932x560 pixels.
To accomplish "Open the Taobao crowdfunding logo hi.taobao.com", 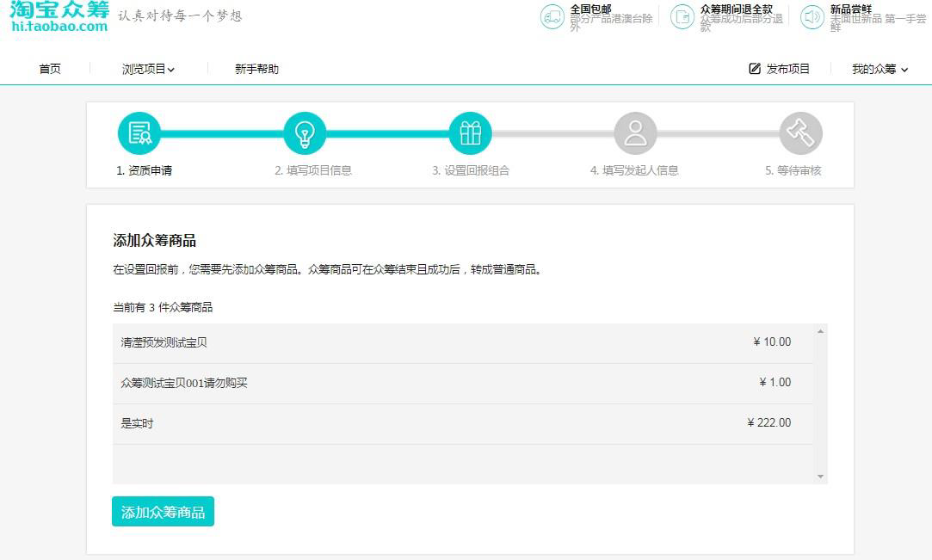I will coord(59,16).
